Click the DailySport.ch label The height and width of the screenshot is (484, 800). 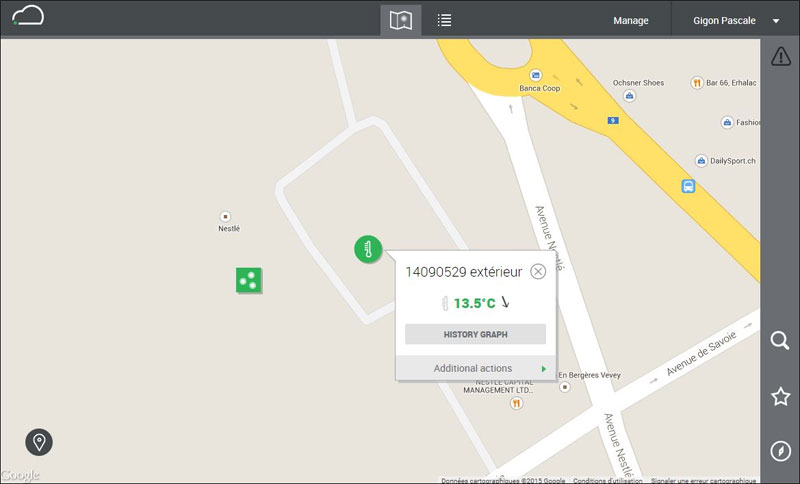pyautogui.click(x=733, y=161)
